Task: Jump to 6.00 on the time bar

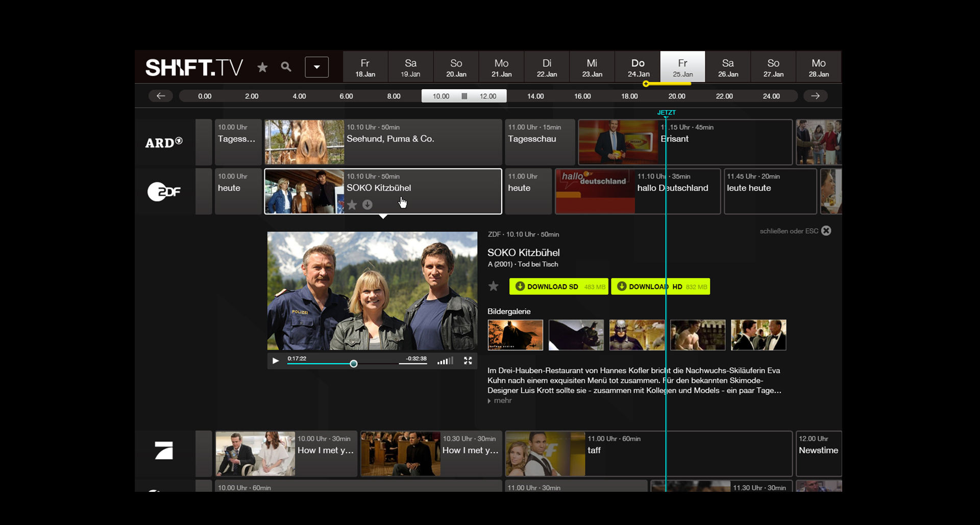Action: 346,96
